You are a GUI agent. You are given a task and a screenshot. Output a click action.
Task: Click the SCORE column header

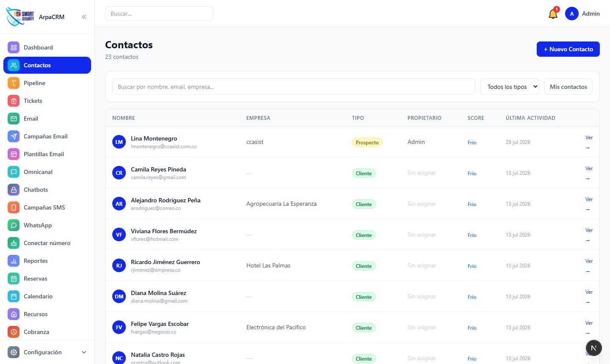tap(476, 118)
